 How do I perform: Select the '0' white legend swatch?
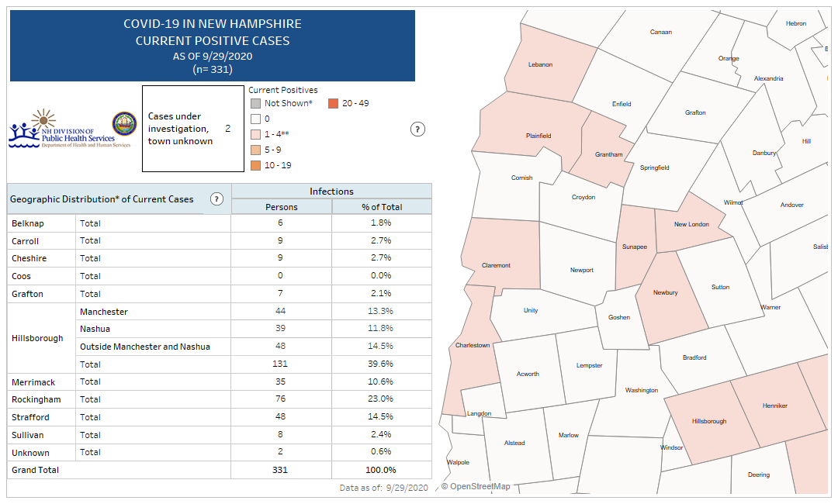coord(255,119)
